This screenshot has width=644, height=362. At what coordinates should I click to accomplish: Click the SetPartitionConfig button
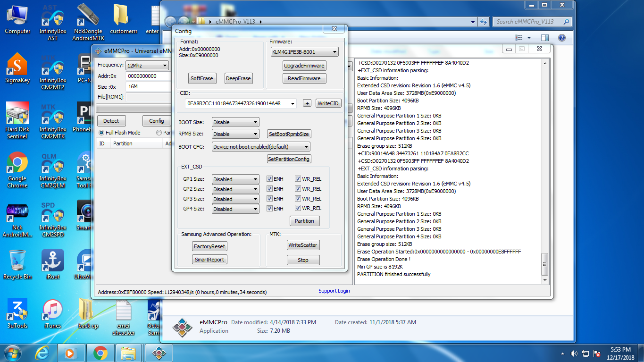coord(289,159)
